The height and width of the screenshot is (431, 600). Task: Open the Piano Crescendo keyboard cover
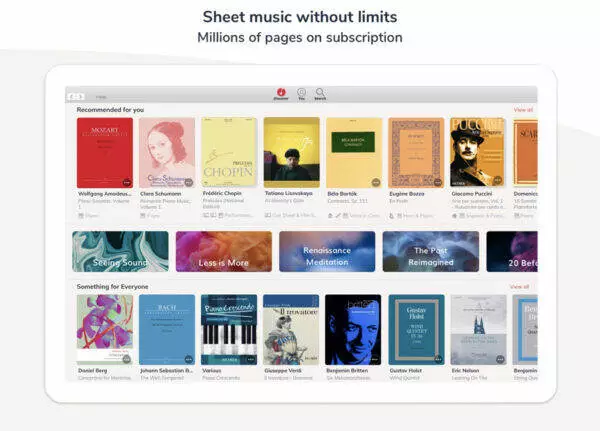(229, 330)
